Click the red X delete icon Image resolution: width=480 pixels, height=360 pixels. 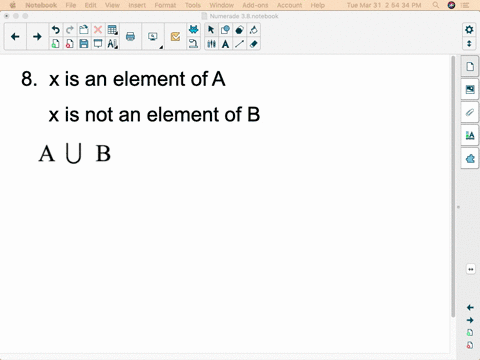(98, 30)
